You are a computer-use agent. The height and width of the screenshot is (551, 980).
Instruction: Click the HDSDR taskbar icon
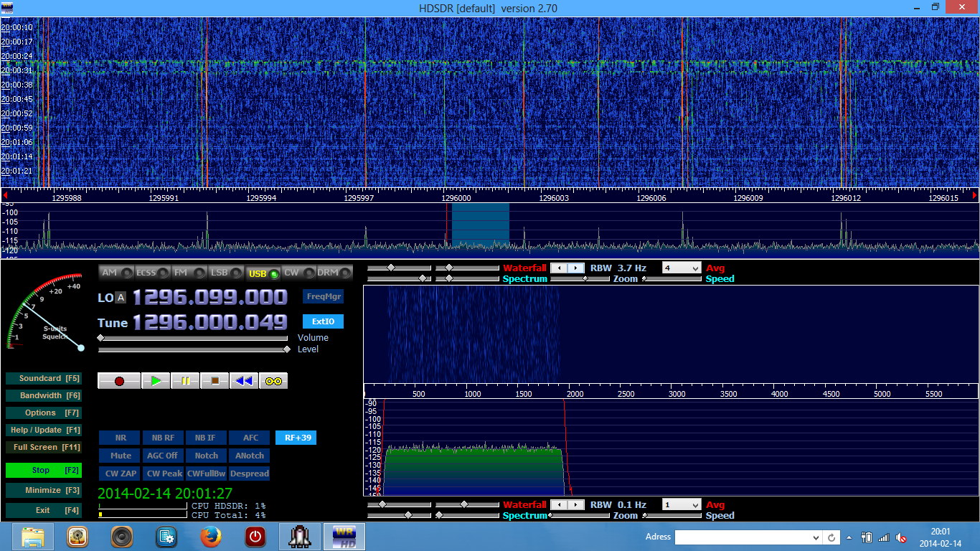tap(344, 537)
